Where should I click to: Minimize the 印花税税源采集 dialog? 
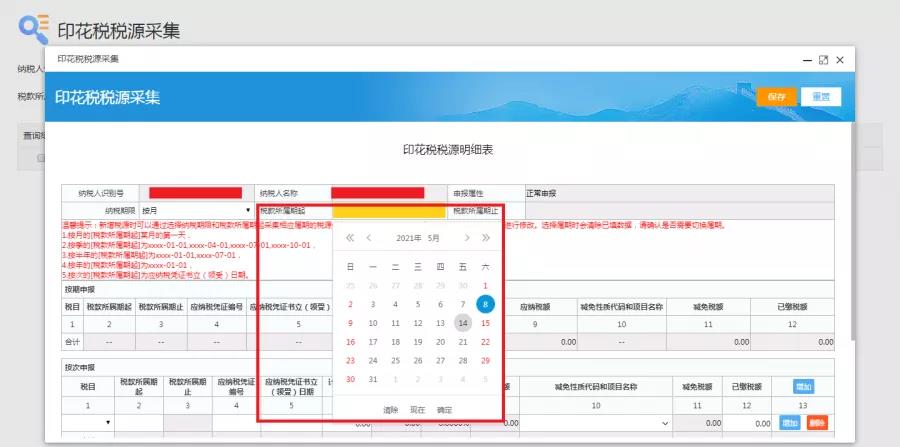[808, 60]
